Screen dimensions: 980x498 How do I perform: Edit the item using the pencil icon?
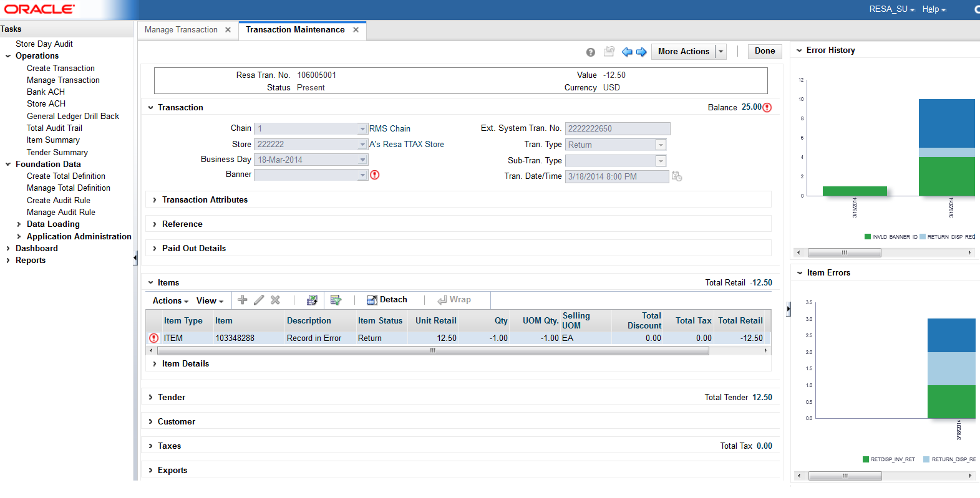click(x=259, y=300)
